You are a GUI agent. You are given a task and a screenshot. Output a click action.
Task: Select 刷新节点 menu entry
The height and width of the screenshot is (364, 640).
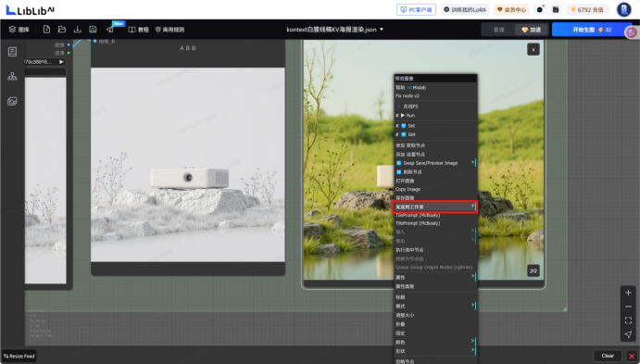tap(435, 171)
